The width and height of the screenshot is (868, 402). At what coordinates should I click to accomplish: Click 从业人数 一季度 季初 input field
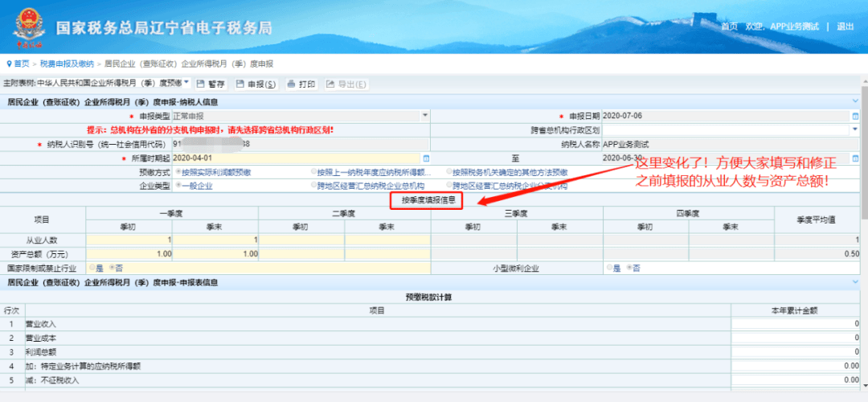(x=129, y=240)
